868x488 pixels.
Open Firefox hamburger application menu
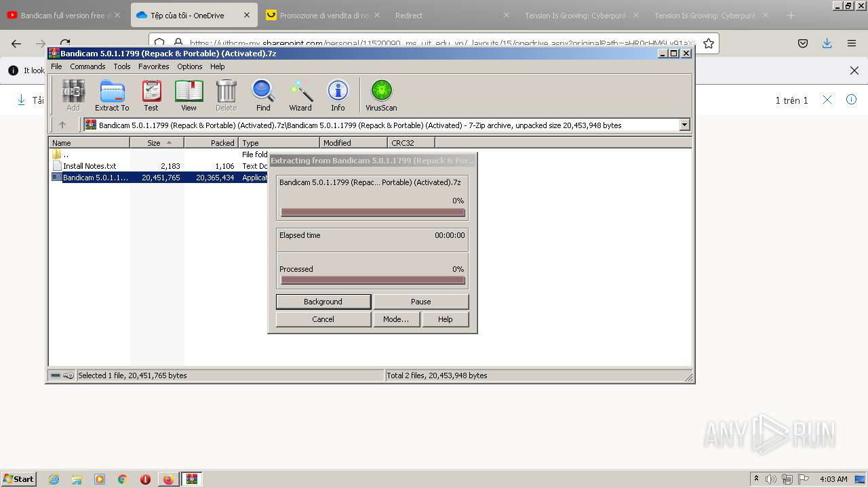point(852,43)
